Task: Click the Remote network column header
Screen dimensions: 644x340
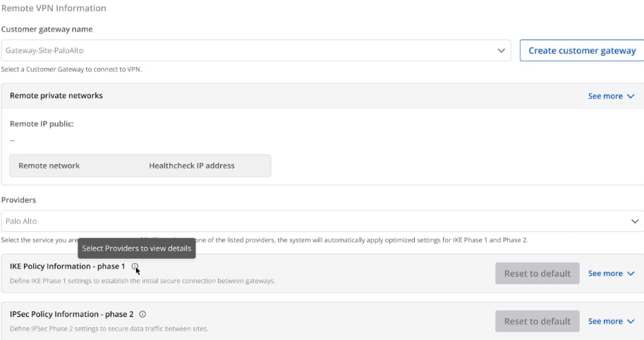Action: point(49,166)
